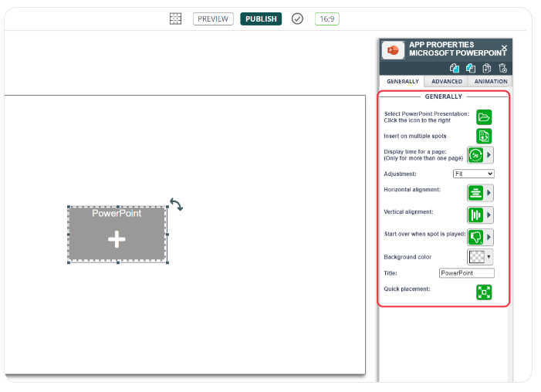541x392 pixels.
Task: Click the 'Select PowerPoint Presentation:' label
Action: (427, 114)
